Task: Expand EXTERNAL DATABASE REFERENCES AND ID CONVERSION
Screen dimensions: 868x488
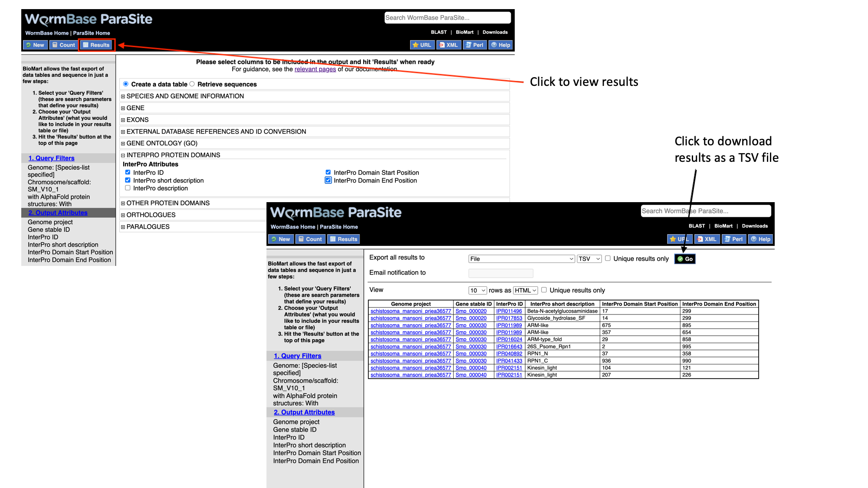Action: click(123, 131)
